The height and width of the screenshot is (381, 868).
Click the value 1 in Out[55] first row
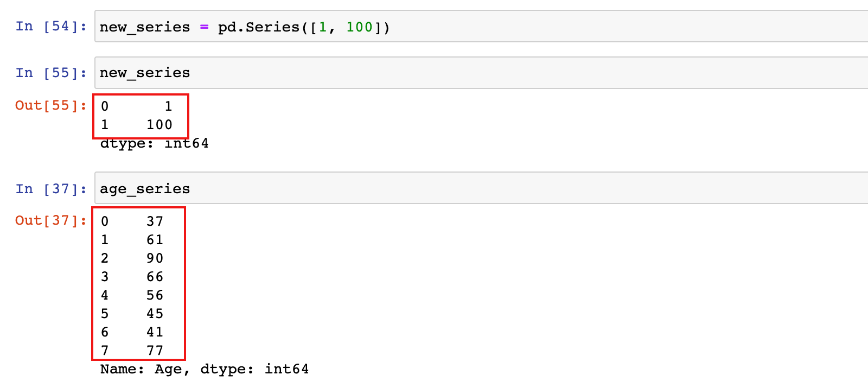coord(168,106)
